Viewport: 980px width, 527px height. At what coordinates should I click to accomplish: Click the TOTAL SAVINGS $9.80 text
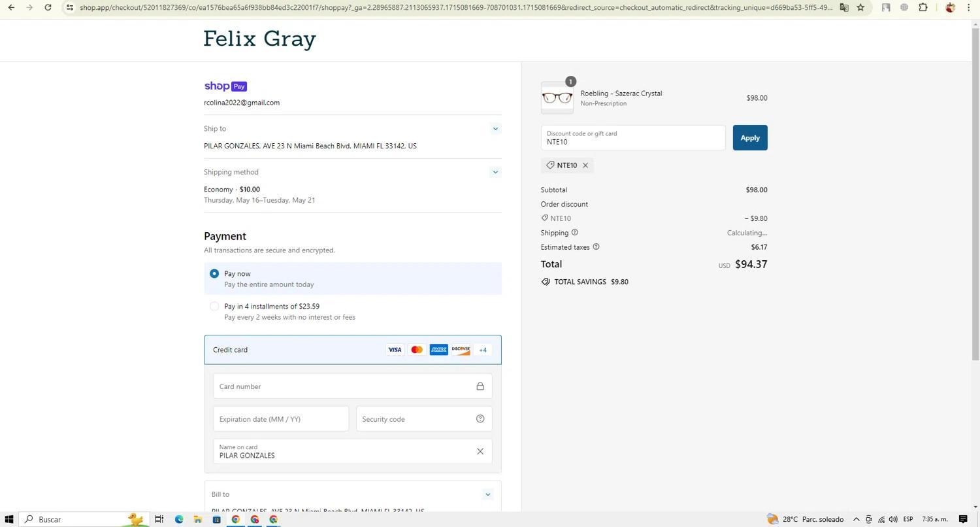591,282
